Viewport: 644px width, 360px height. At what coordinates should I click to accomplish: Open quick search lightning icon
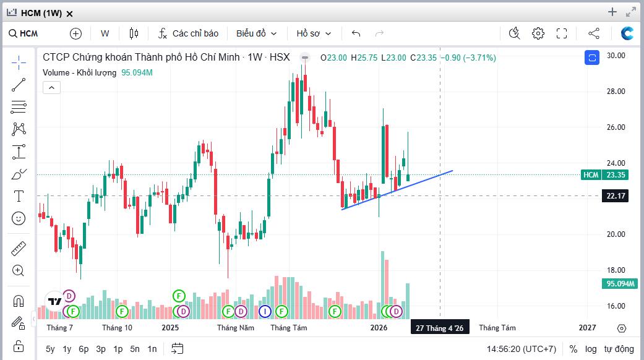coord(515,33)
